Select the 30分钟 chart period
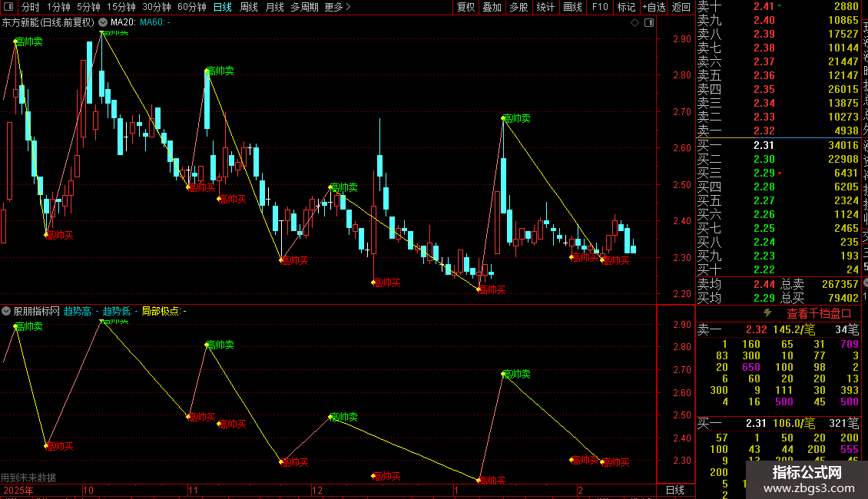This screenshot has width=868, height=499. coord(157,7)
